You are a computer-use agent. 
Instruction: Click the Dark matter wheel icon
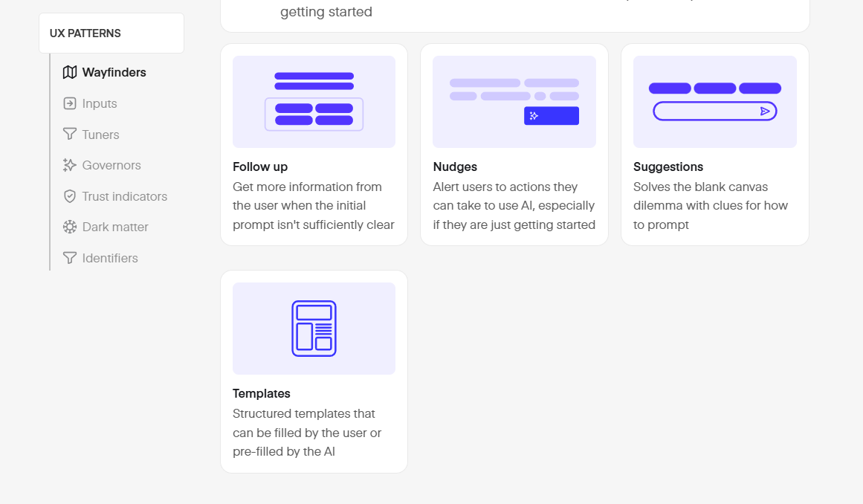coord(70,227)
